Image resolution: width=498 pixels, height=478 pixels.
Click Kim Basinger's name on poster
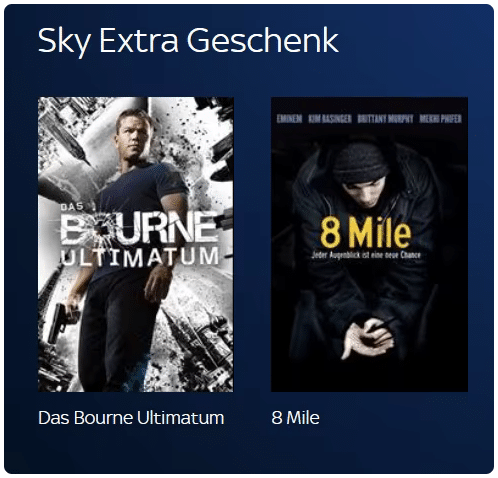point(330,119)
